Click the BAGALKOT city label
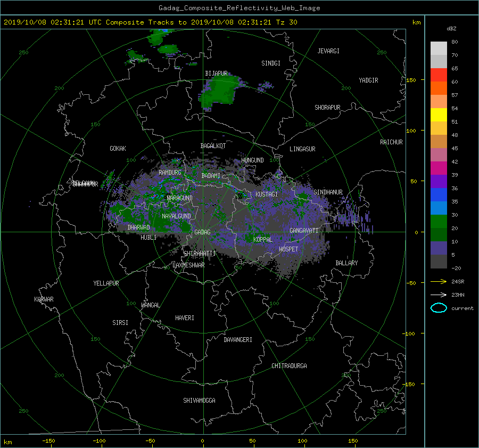The height and width of the screenshot is (448, 479). (x=213, y=146)
